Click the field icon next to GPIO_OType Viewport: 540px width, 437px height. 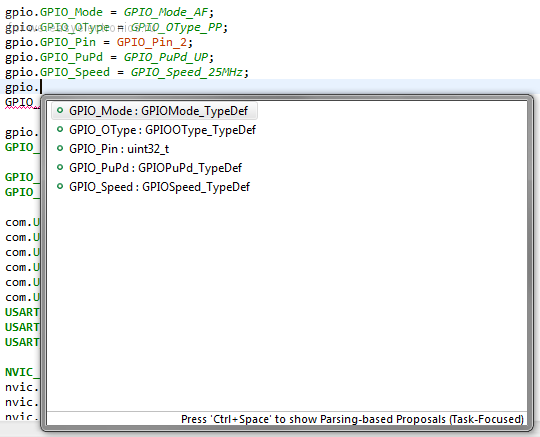60,129
